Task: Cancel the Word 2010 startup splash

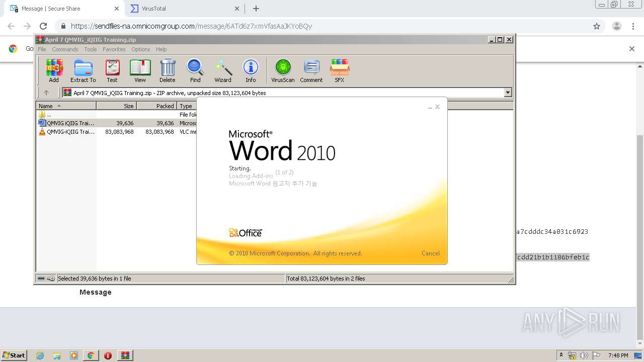Action: pyautogui.click(x=430, y=253)
